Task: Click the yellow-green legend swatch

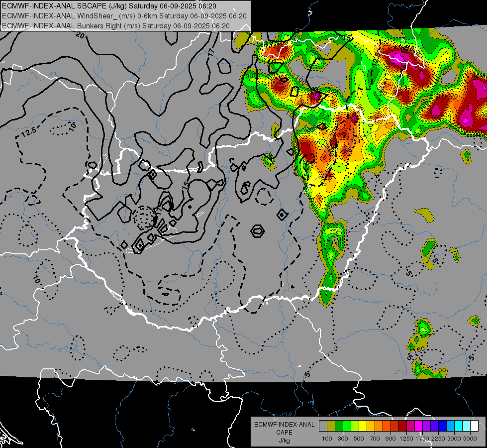Action: (x=355, y=426)
